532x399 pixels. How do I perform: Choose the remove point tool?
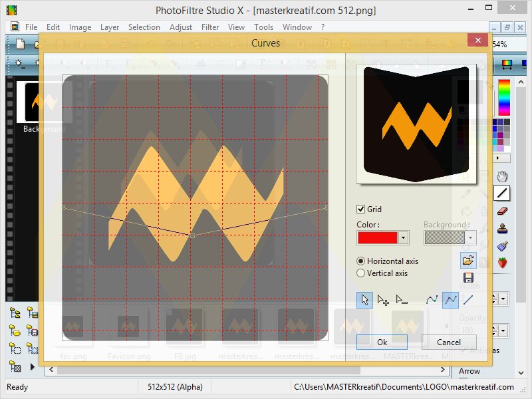[402, 300]
